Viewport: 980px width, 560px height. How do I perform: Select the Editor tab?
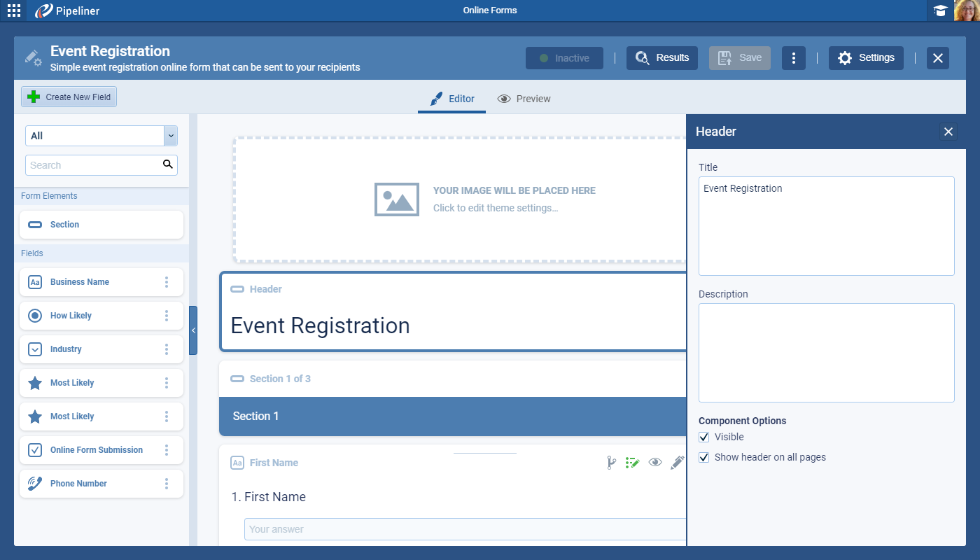coord(451,99)
